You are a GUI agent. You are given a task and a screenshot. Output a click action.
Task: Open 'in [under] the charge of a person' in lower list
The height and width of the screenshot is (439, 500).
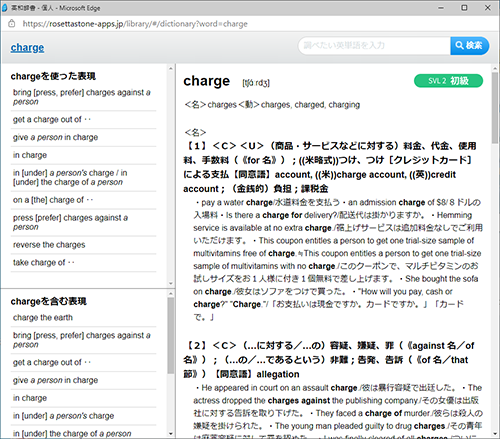click(x=83, y=433)
